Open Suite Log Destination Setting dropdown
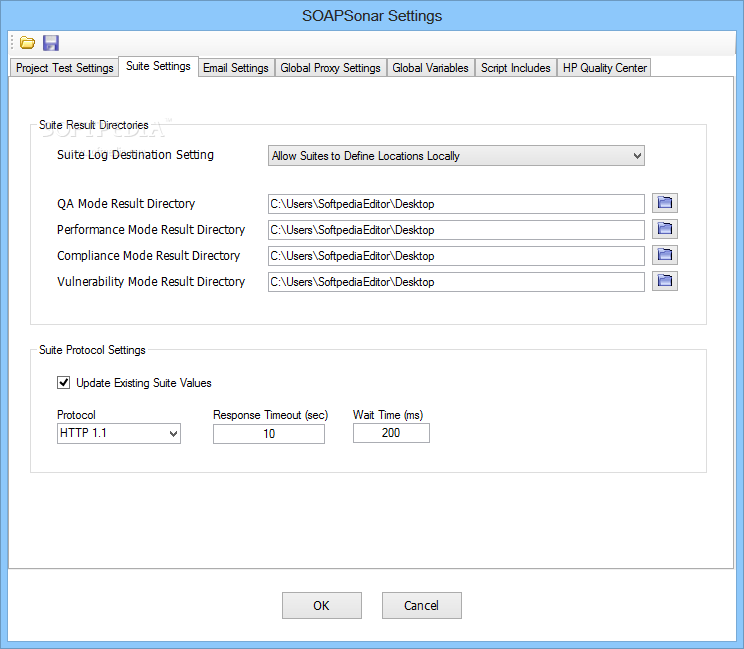Image resolution: width=744 pixels, height=649 pixels. click(x=456, y=156)
